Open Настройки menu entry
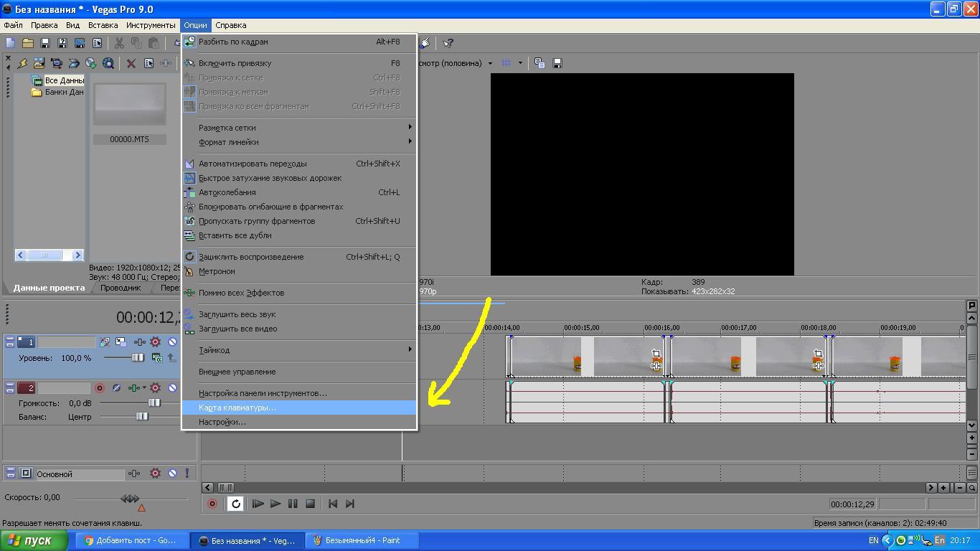This screenshot has height=551, width=980. pyautogui.click(x=298, y=422)
